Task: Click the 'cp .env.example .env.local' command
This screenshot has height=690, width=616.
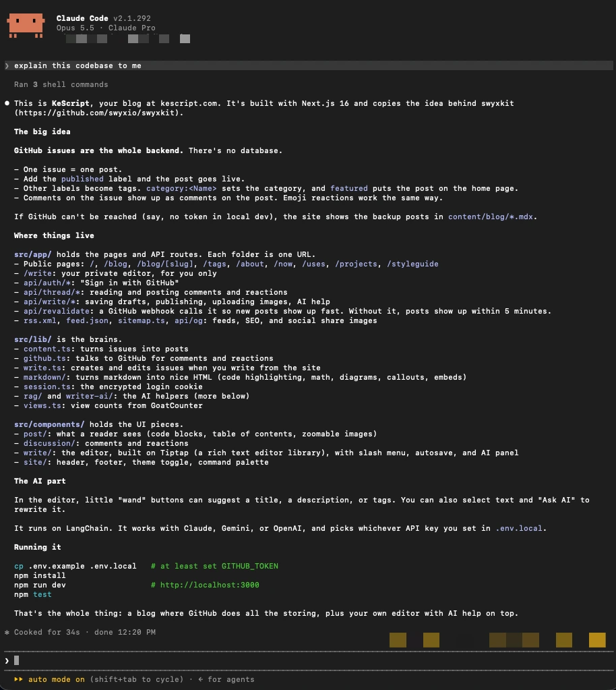Action: (x=75, y=566)
